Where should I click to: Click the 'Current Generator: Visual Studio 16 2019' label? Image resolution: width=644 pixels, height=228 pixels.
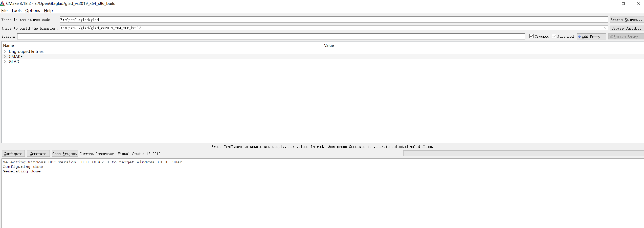click(120, 154)
